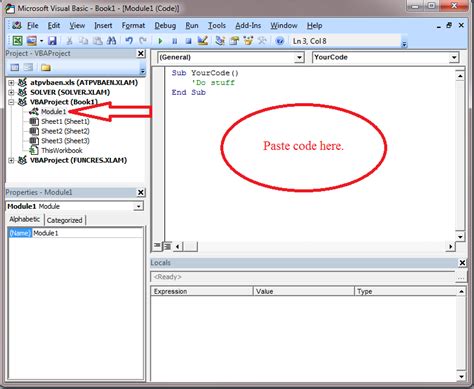Image resolution: width=474 pixels, height=389 pixels.
Task: Click the Toolbox toolbar icon
Action: click(262, 41)
